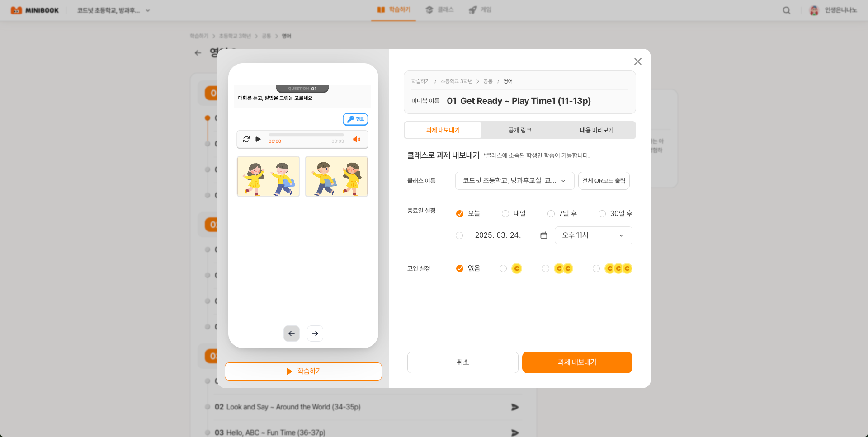Select the 오늘 end date radio
The image size is (868, 437).
460,213
